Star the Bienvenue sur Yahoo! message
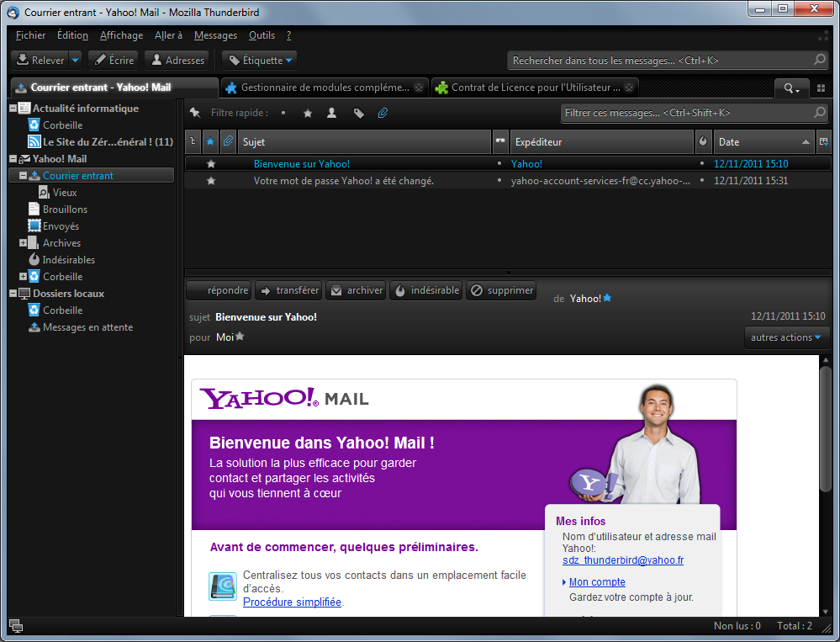Image resolution: width=840 pixels, height=642 pixels. tap(211, 164)
